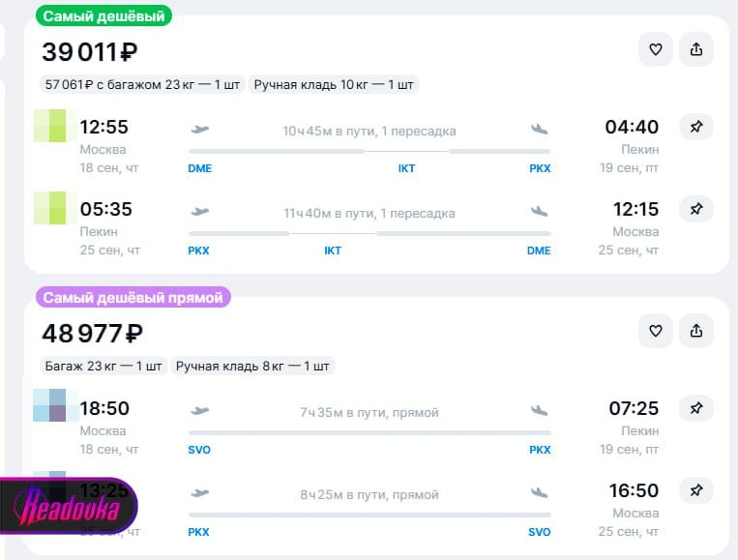738x560 pixels.
Task: Pin the 05:35 Beijing–Moscow flight
Action: pos(696,209)
